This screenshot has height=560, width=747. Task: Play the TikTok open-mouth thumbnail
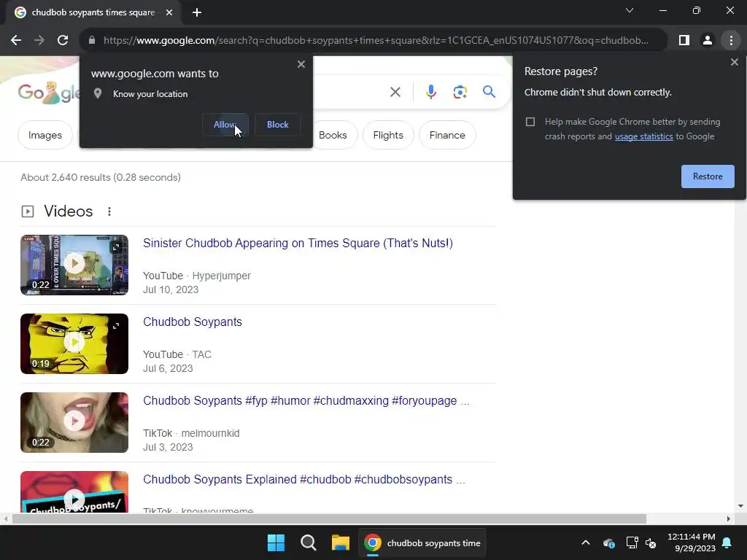[74, 422]
